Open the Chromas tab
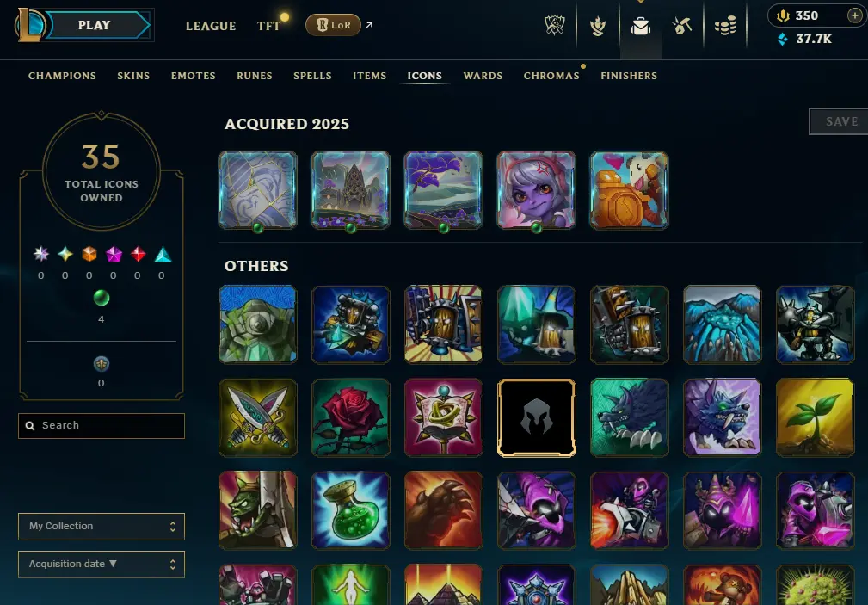 point(551,76)
